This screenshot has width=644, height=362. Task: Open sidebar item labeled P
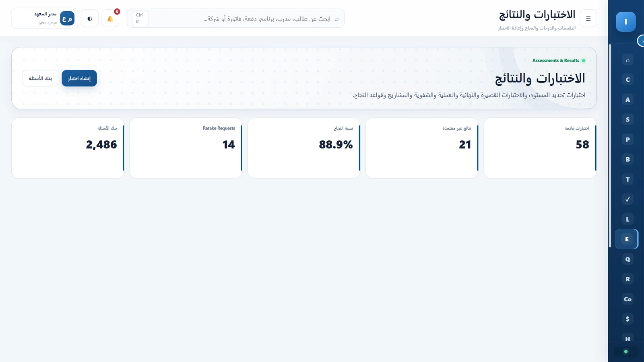tap(627, 140)
